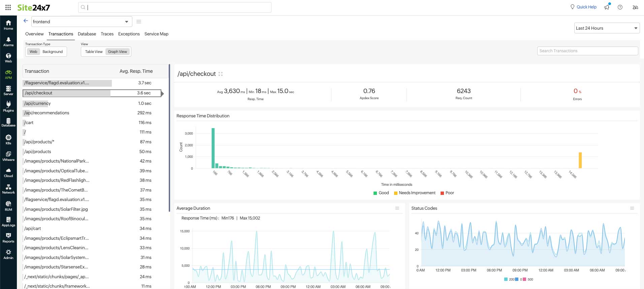The image size is (644, 289).
Task: Open the Plugins sidebar icon
Action: tap(8, 107)
